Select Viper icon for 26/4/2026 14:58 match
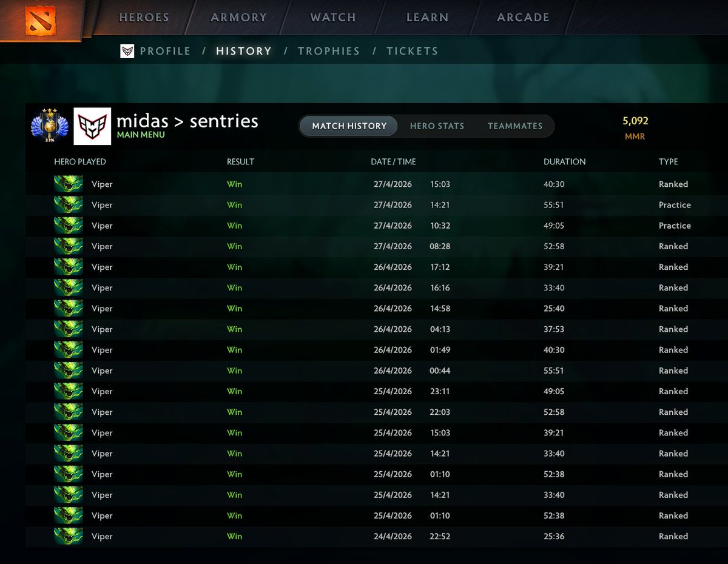728x564 pixels. click(69, 308)
